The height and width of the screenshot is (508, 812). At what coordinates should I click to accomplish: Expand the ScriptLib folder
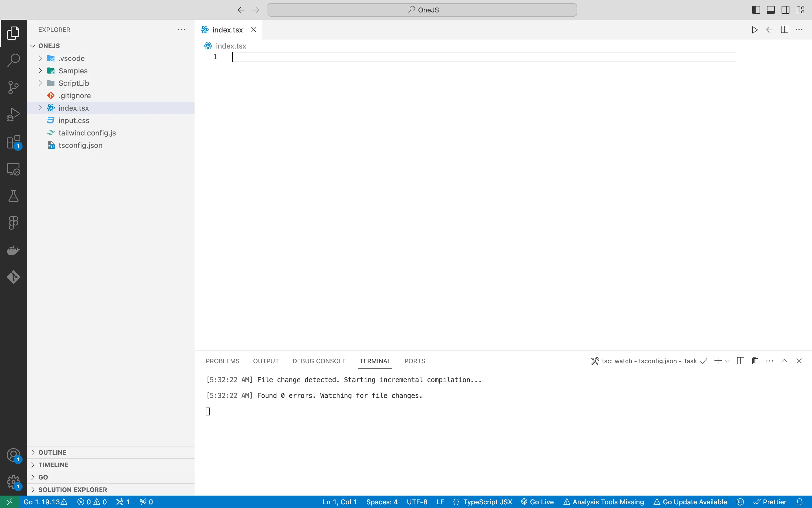tap(40, 83)
